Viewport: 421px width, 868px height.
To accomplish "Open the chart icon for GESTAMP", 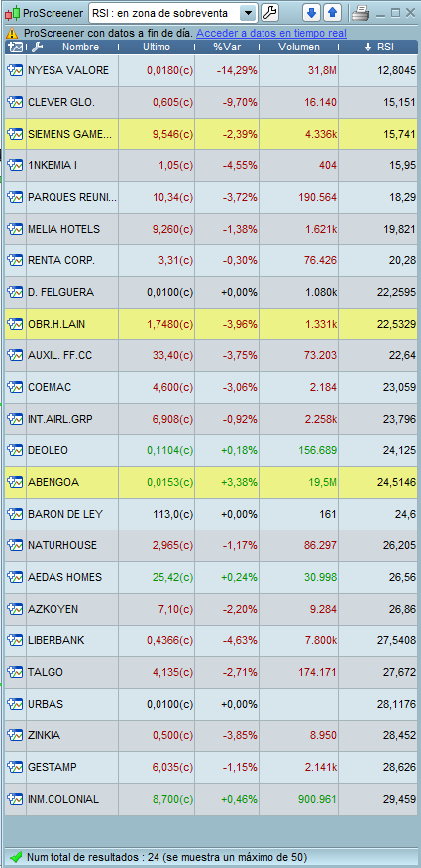I will [15, 767].
